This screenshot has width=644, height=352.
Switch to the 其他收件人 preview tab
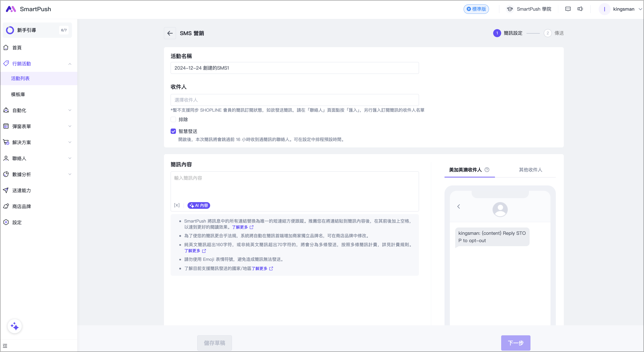pyautogui.click(x=530, y=170)
